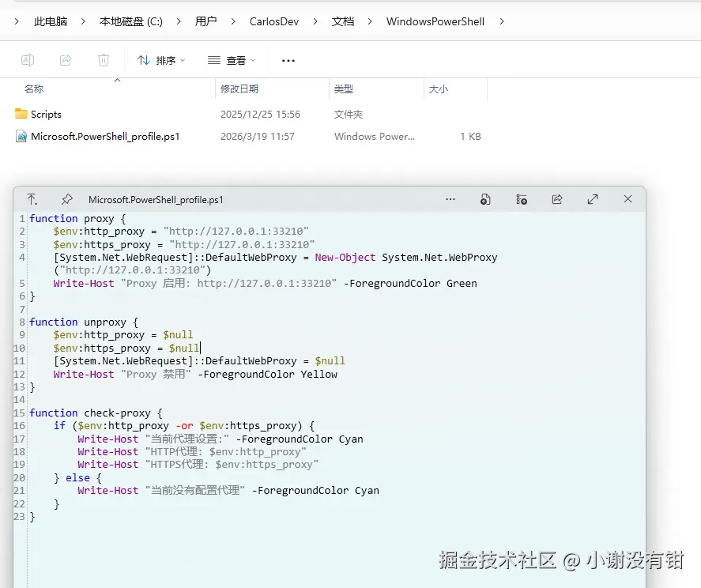
Task: Click line number 7 in the gutter
Action: click(x=22, y=310)
